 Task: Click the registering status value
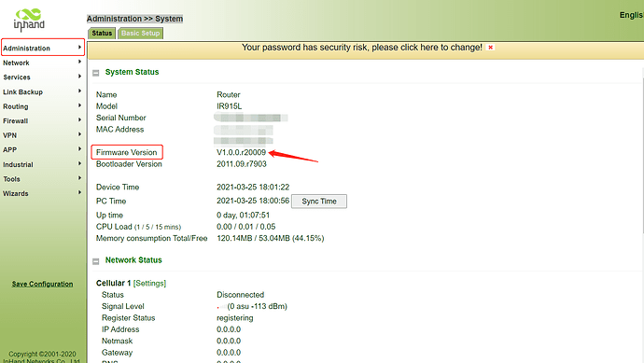(235, 318)
